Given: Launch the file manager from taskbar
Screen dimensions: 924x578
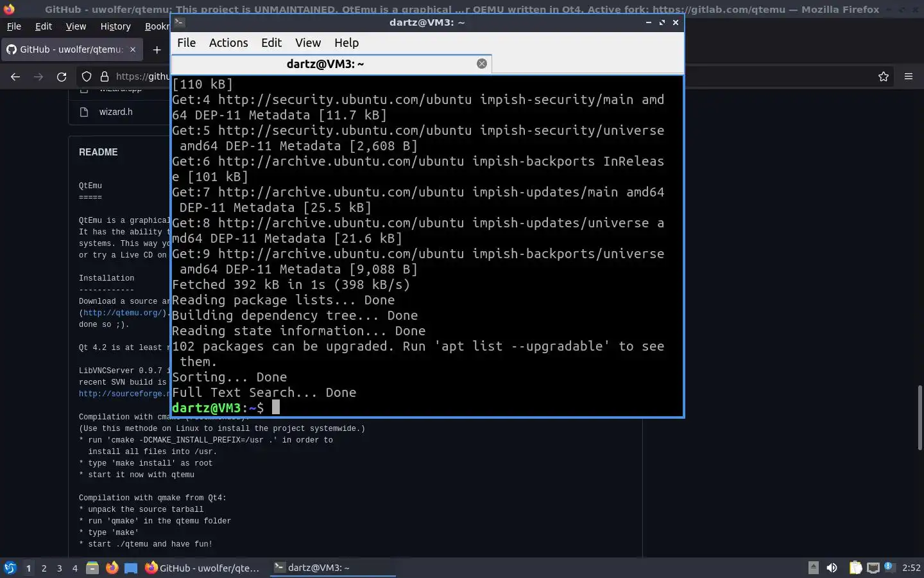Looking at the screenshot, I should tap(92, 568).
